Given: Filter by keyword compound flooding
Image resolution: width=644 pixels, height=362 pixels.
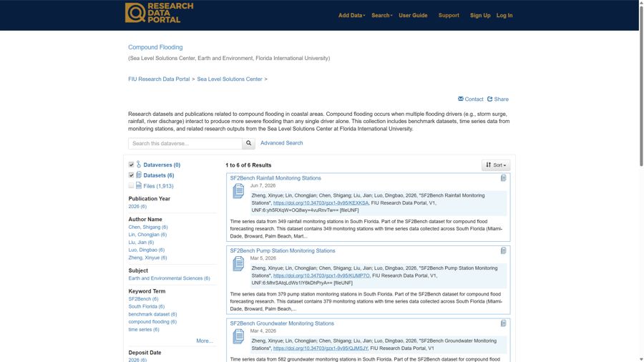Looking at the screenshot, I should pyautogui.click(x=152, y=322).
